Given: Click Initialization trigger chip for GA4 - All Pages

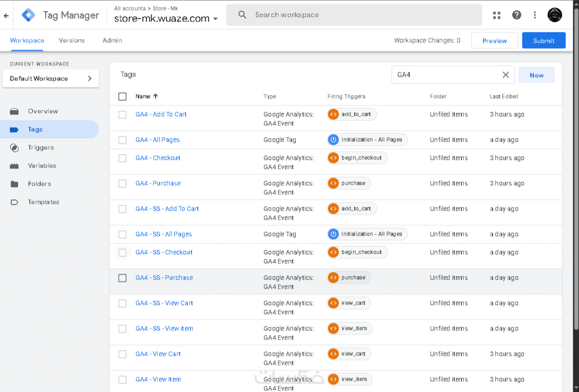Looking at the screenshot, I should point(367,140).
